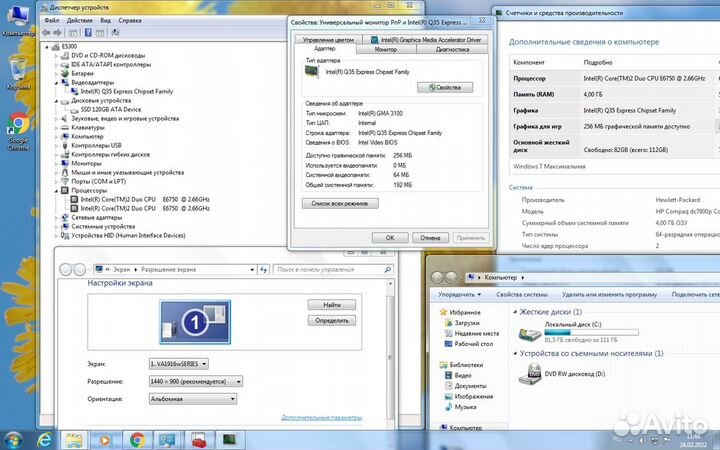Select the SSD 120GB ATA Device entry
The width and height of the screenshot is (720, 450).
pos(111,109)
